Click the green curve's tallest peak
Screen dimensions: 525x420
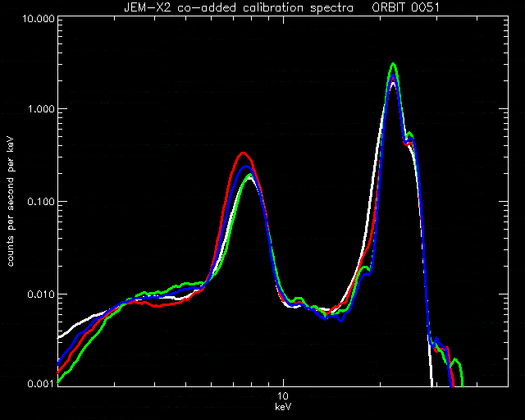[394, 65]
